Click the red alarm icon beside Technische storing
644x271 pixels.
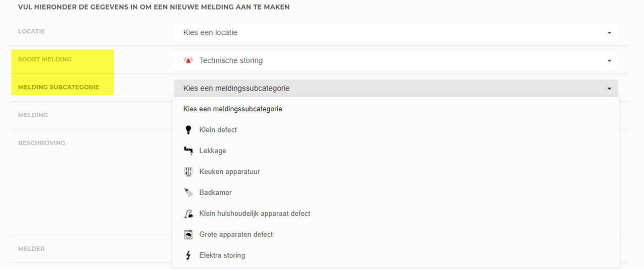(188, 61)
